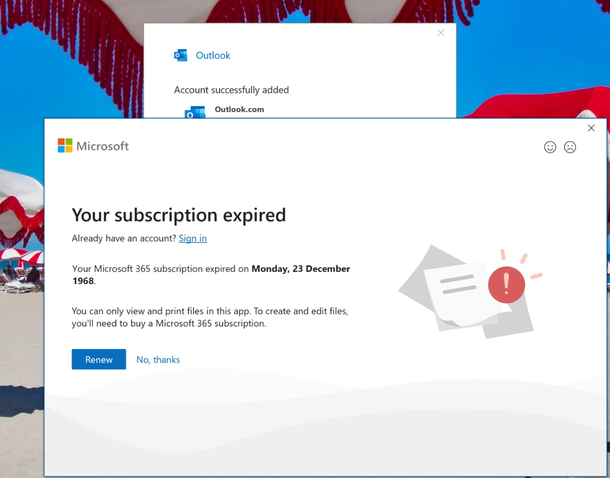Click the happy smiley feedback icon
This screenshot has height=478, width=610.
coord(550,147)
